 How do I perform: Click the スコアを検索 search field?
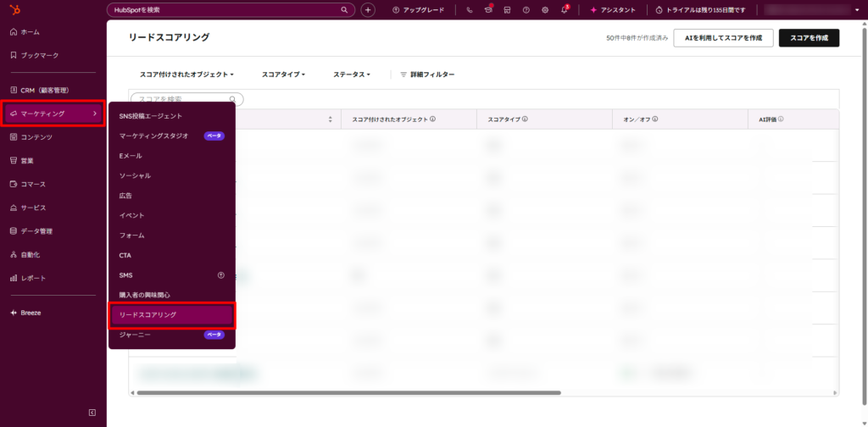(187, 99)
